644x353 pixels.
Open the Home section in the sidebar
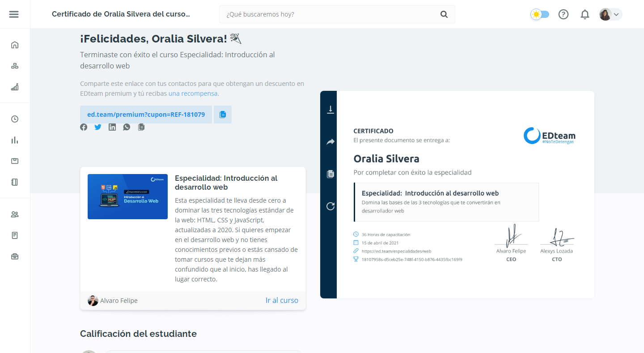tap(15, 45)
